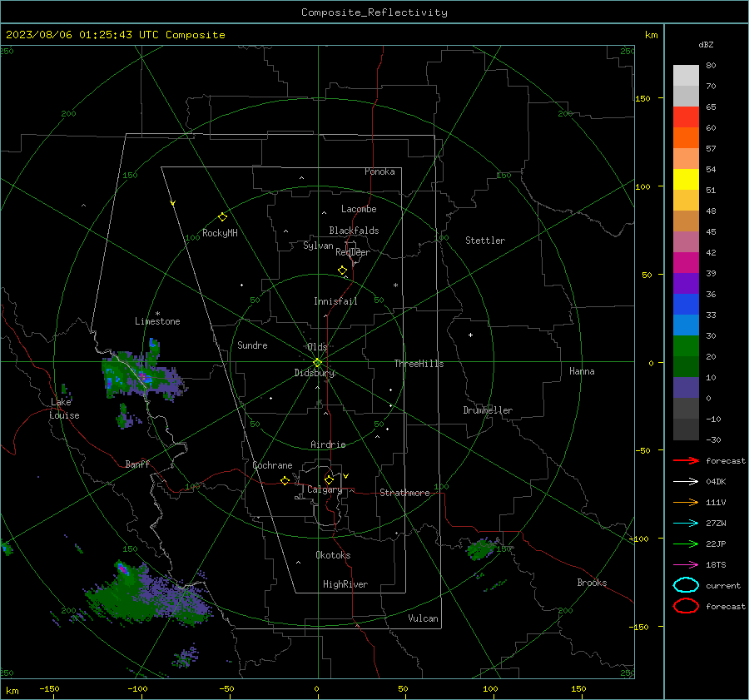
Task: Click the Composite_Reflectivity title
Action: point(374,12)
